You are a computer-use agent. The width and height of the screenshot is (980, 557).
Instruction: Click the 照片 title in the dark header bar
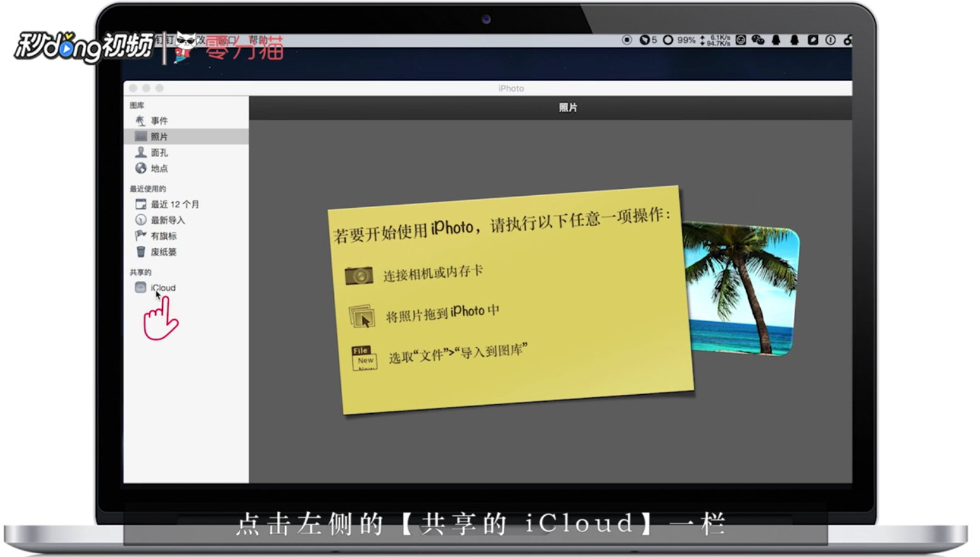tap(568, 108)
